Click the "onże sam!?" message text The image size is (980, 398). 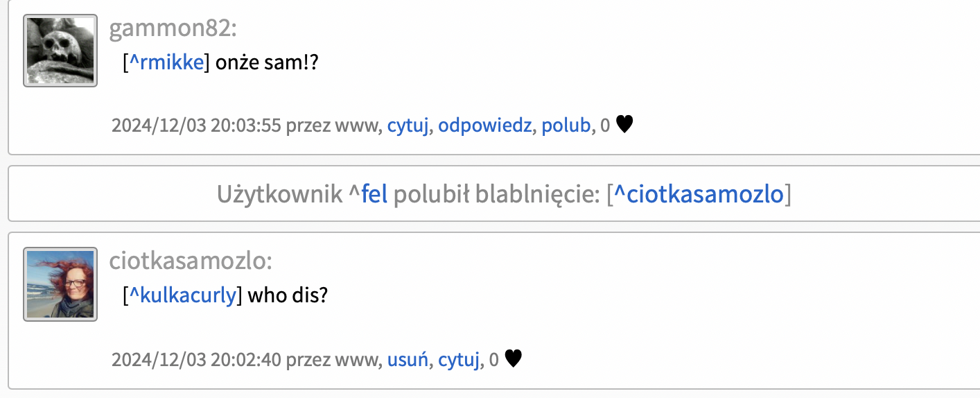click(x=267, y=62)
